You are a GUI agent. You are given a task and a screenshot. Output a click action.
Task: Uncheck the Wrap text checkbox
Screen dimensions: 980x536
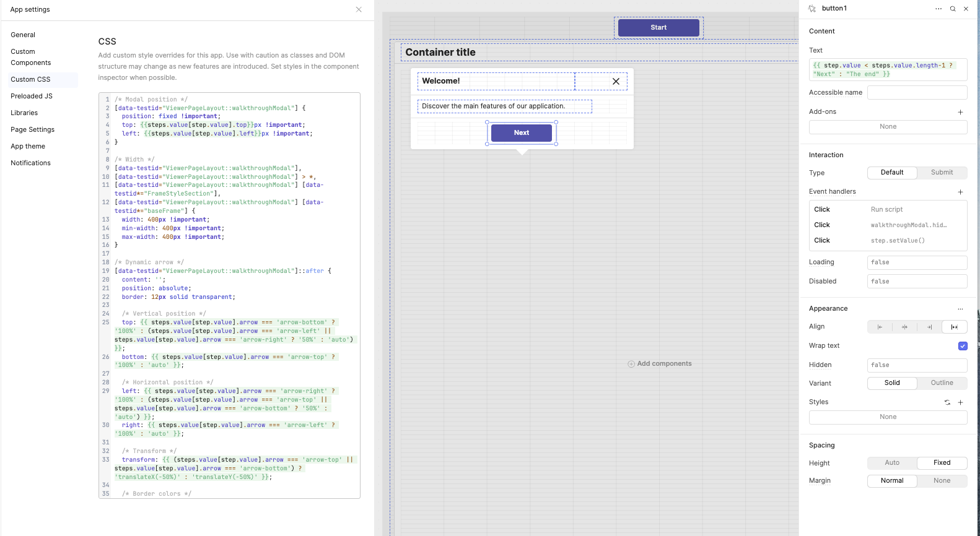962,346
